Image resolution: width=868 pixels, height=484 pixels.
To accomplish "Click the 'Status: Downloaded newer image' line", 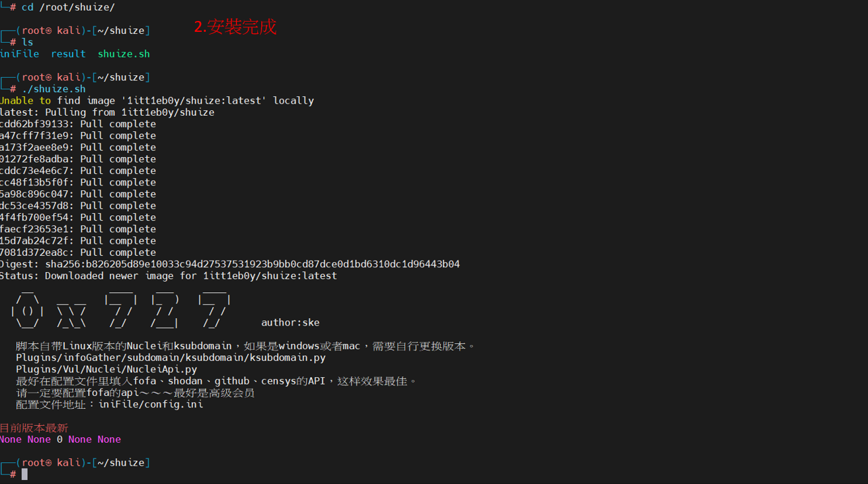I will (169, 276).
